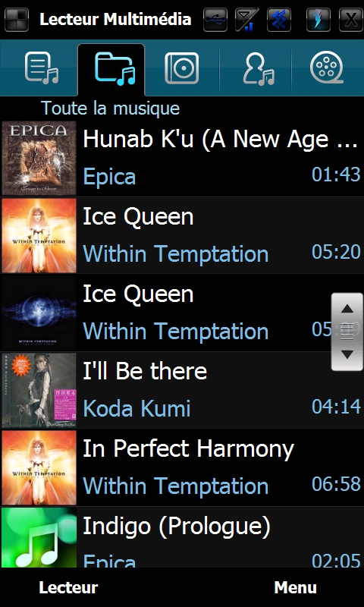Click the USB connection status icon
The height and width of the screenshot is (607, 364).
click(215, 20)
